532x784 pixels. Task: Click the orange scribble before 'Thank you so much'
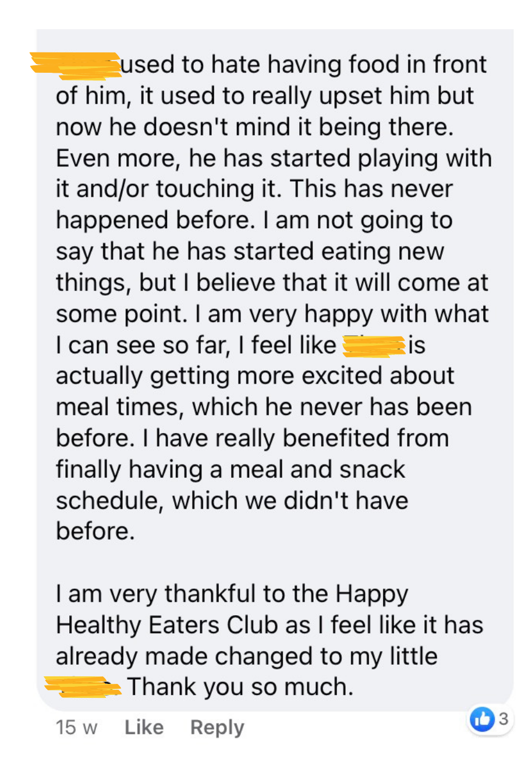point(83,687)
